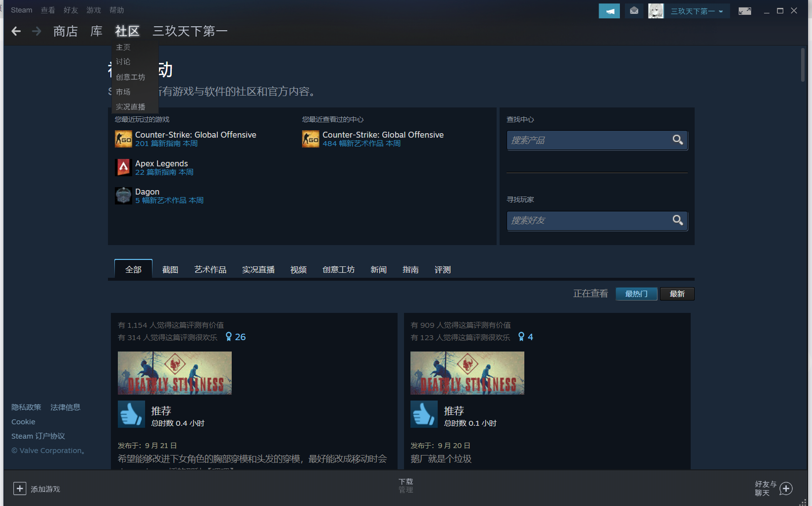This screenshot has height=506, width=812.
Task: Open Dagon hub title
Action: click(148, 192)
